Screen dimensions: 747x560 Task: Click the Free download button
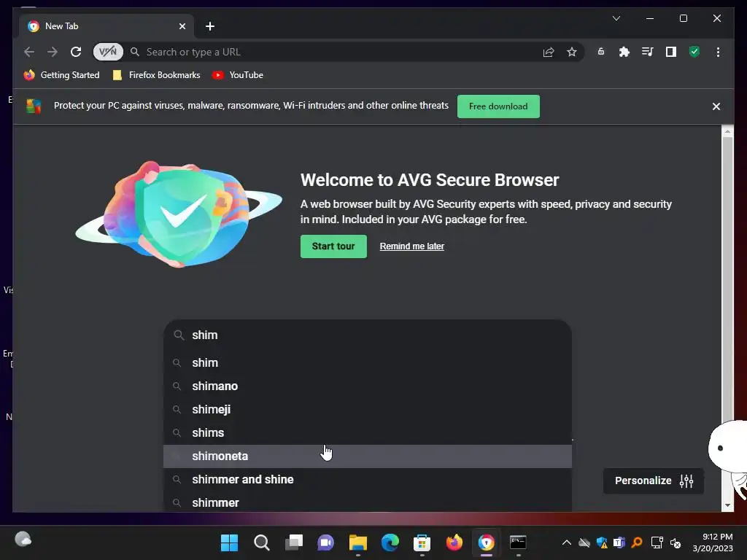(498, 106)
